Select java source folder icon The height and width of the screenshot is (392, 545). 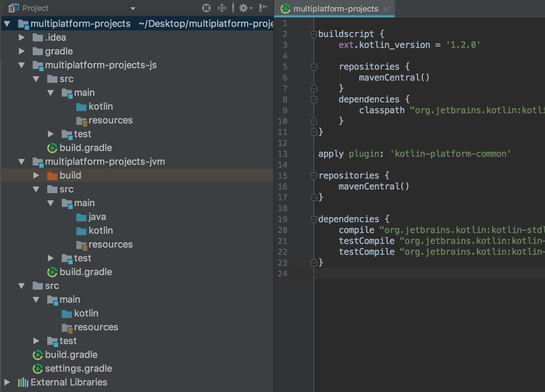[81, 217]
